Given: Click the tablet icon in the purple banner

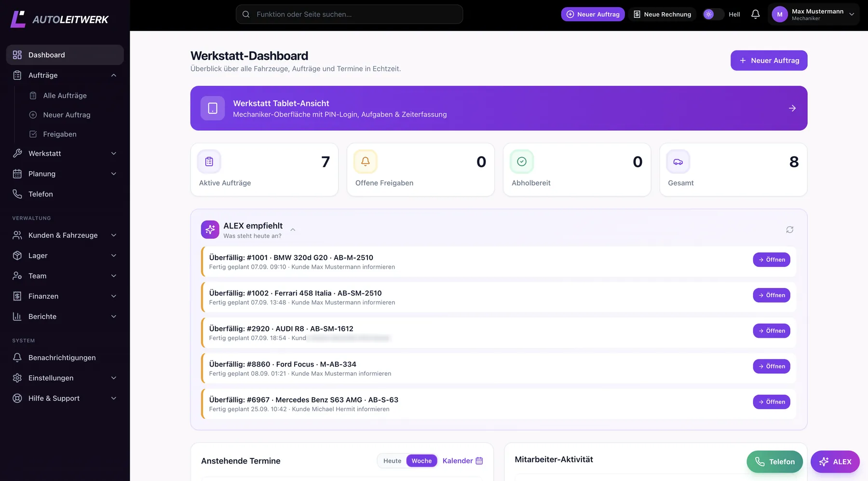Looking at the screenshot, I should [213, 108].
